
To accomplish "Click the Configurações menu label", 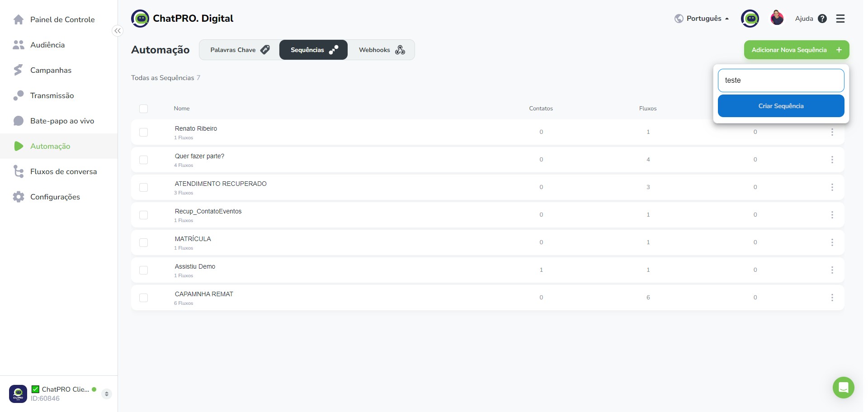I will 55,197.
